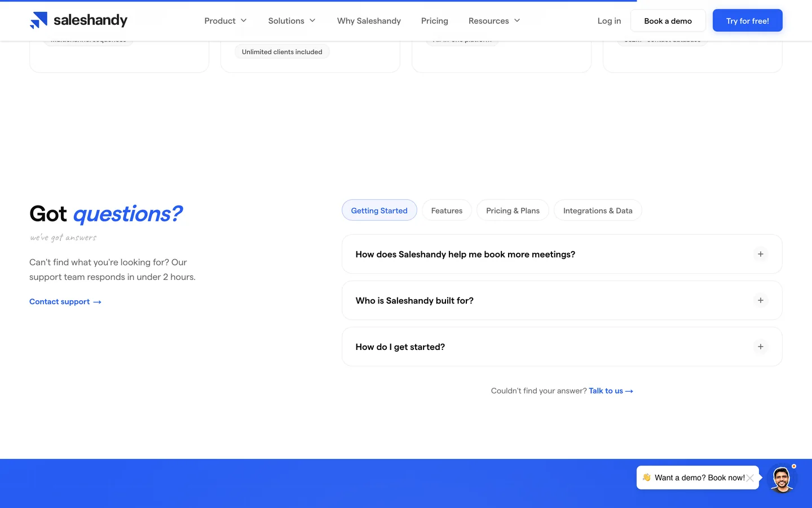This screenshot has height=508, width=812.
Task: Click the Saleshandy logo
Action: pyautogui.click(x=78, y=20)
